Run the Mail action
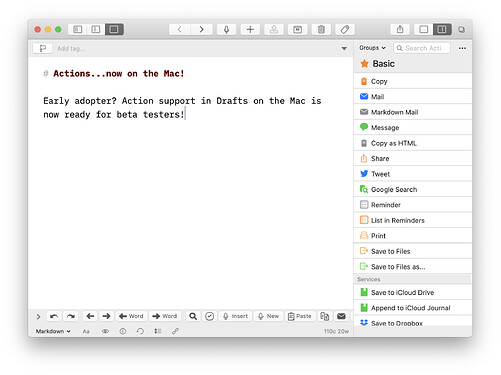Viewport: 501px width, 375px height. pos(413,97)
